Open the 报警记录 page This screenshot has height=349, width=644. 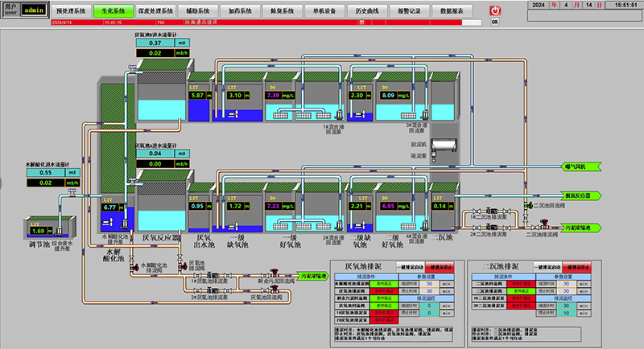coord(409,11)
